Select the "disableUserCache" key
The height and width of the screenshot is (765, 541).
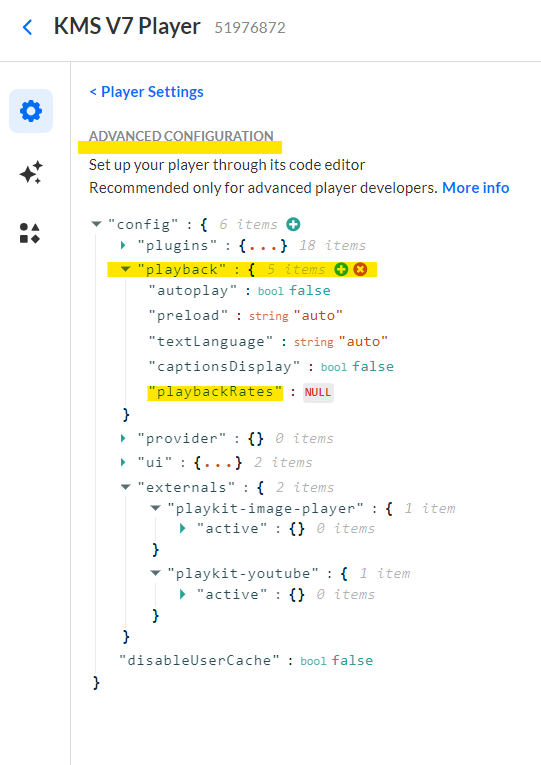200,661
